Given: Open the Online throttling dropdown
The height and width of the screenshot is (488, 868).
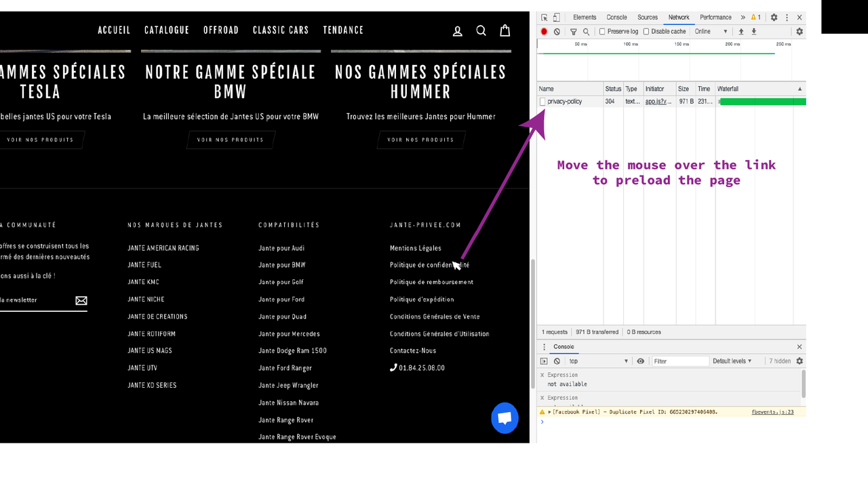Looking at the screenshot, I should click(x=711, y=32).
